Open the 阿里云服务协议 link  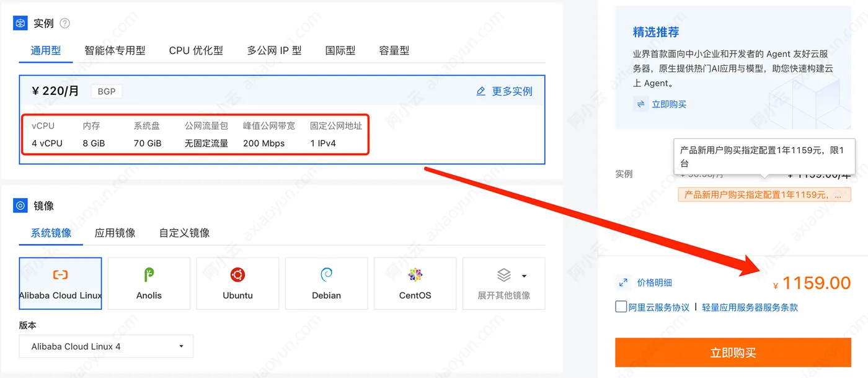point(659,307)
